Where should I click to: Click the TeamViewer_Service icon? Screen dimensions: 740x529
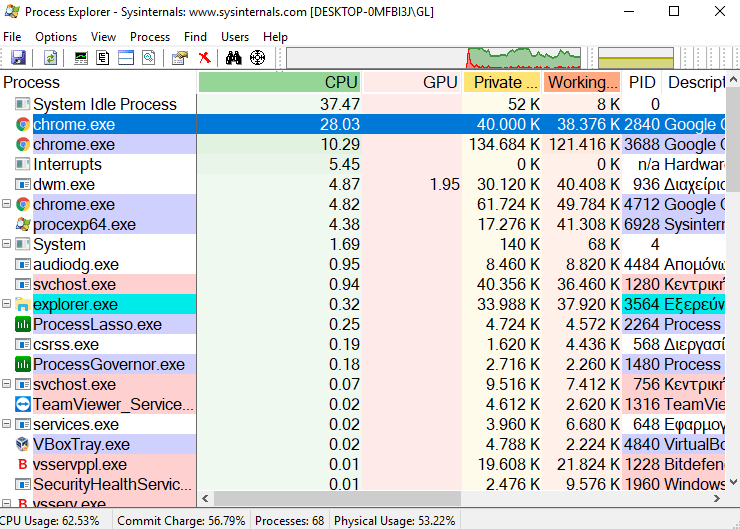(x=23, y=404)
